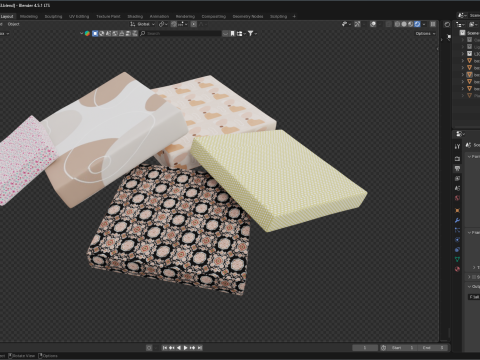The height and width of the screenshot is (360, 480).
Task: Open the Geometry Nodes workspace tab
Action: click(x=248, y=16)
